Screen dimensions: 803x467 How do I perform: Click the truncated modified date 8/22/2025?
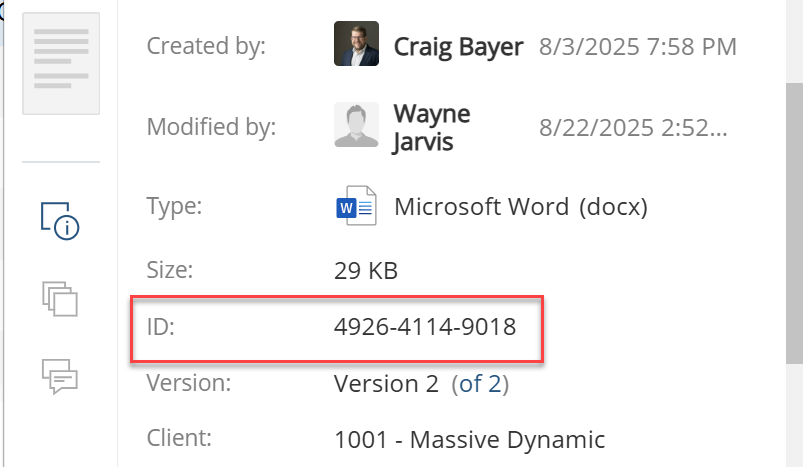pyautogui.click(x=633, y=127)
